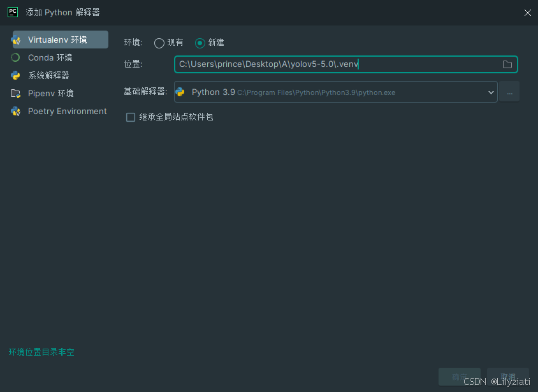The width and height of the screenshot is (538, 392).
Task: Click the Python icon beside 系统解释器
Action: click(15, 75)
